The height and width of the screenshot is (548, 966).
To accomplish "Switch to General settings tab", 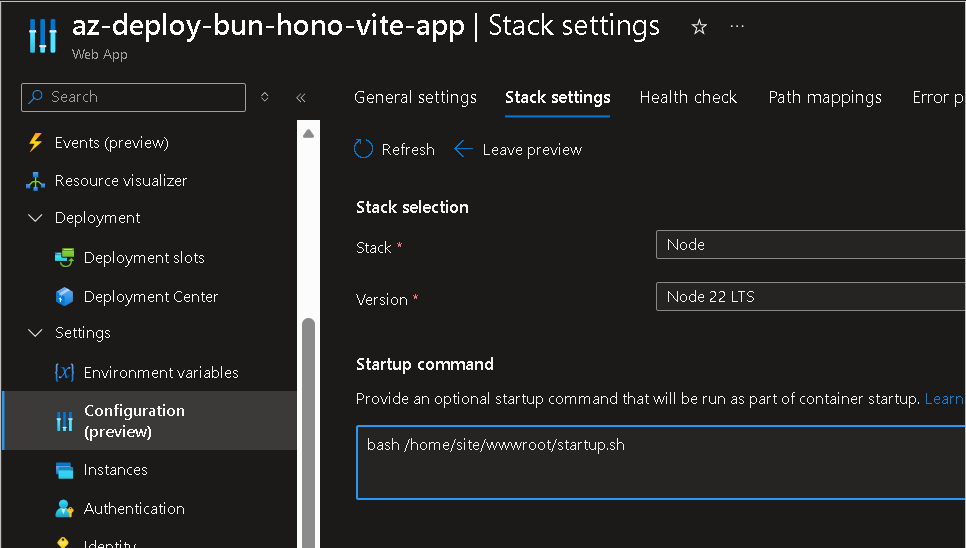I will click(x=415, y=97).
